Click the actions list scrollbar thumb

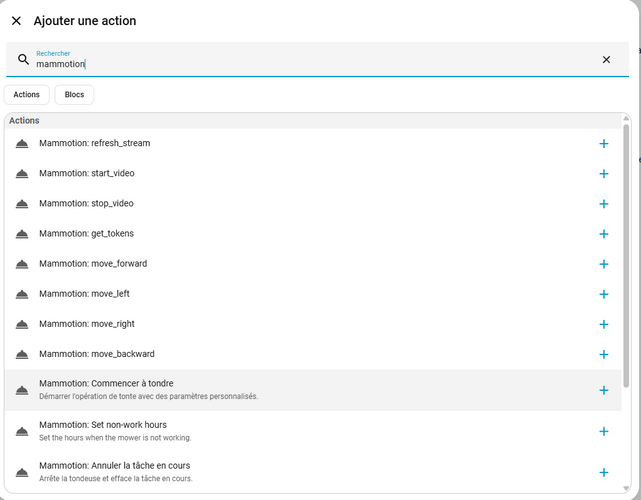coord(626,256)
